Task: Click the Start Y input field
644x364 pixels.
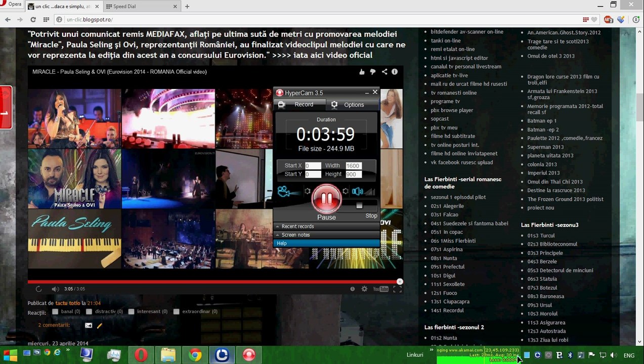Action: (313, 174)
